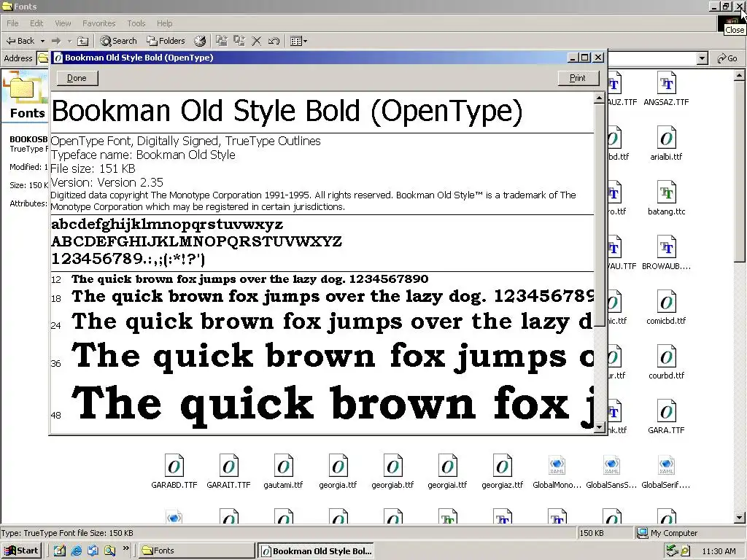Open the Tools menu

(136, 23)
